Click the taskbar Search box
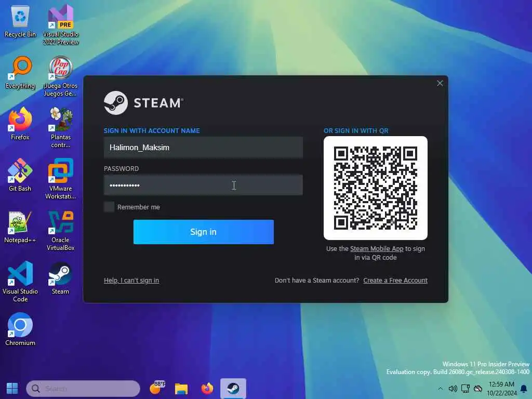The width and height of the screenshot is (532, 399). point(83,389)
